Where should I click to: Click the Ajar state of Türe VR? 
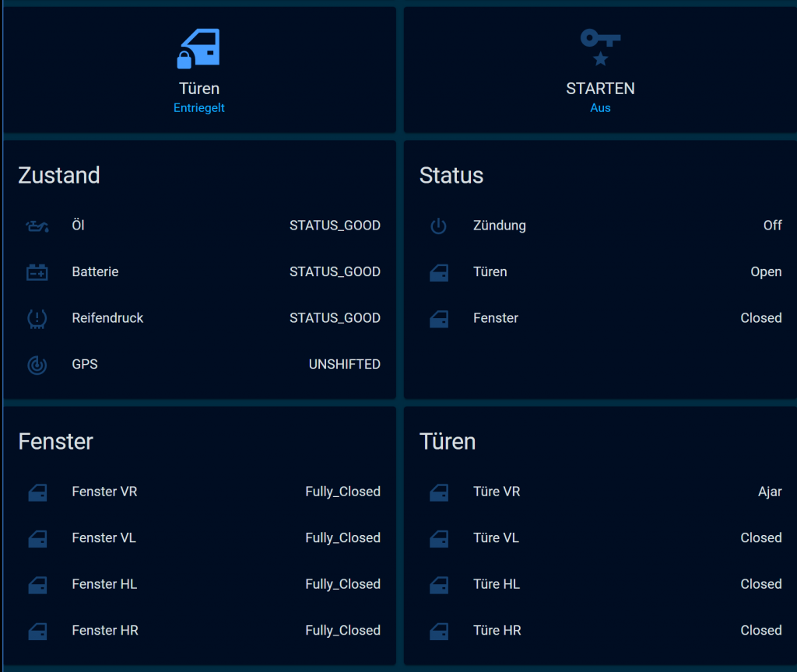click(770, 492)
